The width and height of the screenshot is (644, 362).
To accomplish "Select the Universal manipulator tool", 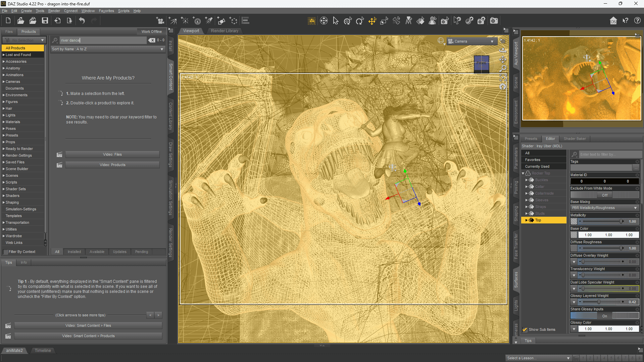I will (x=348, y=21).
